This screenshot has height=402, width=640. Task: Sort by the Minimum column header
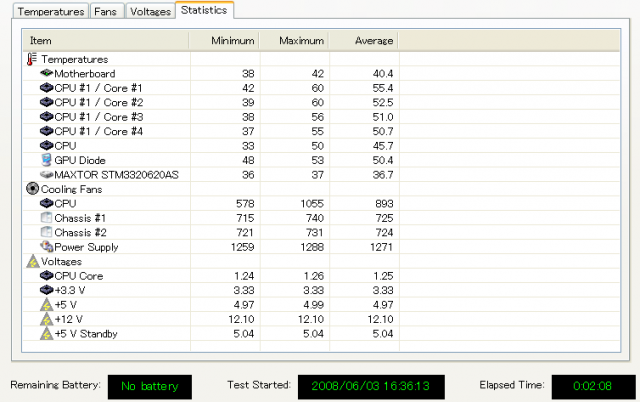pos(224,40)
